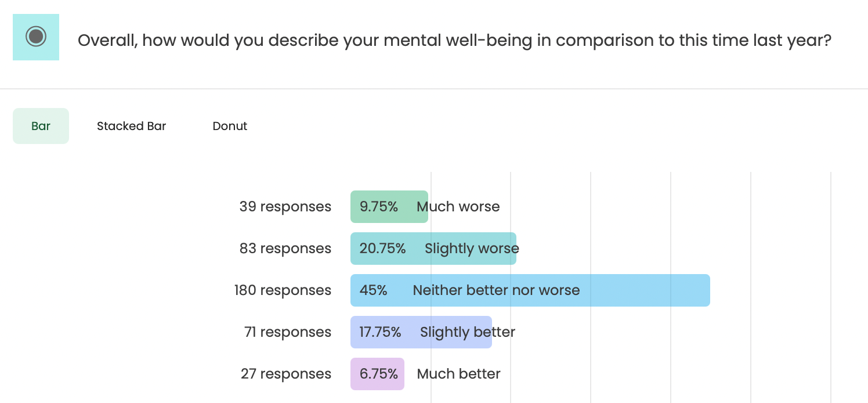Click the 27 responses label
Screen dimensions: 868x403
point(286,374)
